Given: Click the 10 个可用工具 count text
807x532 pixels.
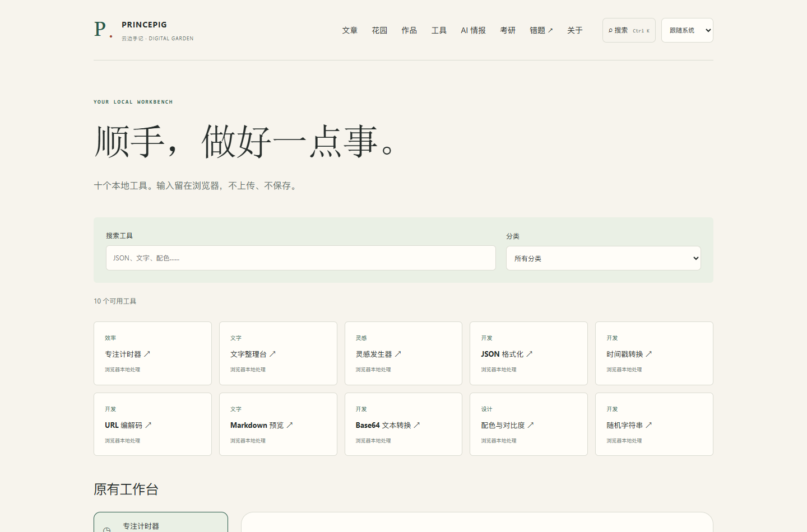Looking at the screenshot, I should pyautogui.click(x=115, y=301).
